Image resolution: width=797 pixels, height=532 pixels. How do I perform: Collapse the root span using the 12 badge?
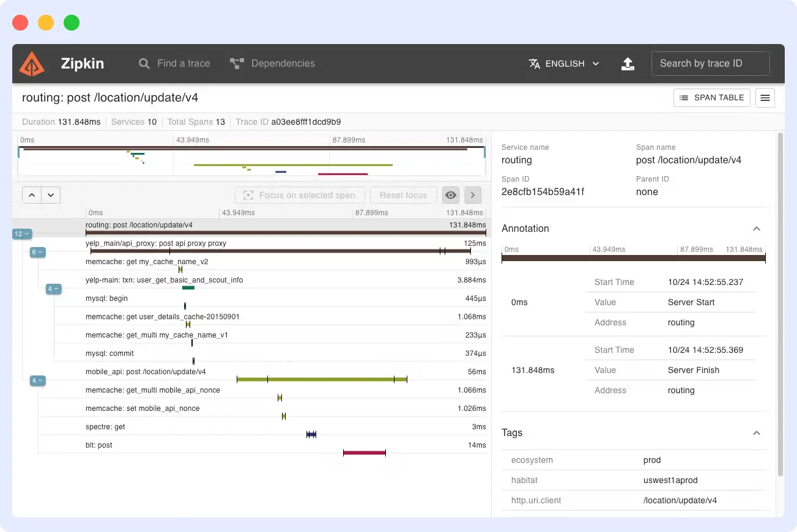click(x=22, y=234)
